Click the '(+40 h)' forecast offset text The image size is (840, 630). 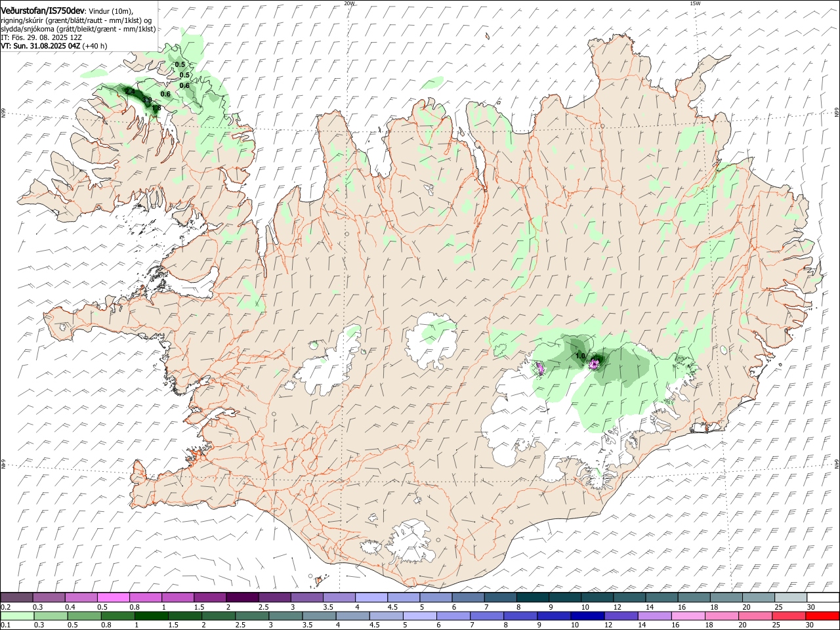pyautogui.click(x=94, y=46)
